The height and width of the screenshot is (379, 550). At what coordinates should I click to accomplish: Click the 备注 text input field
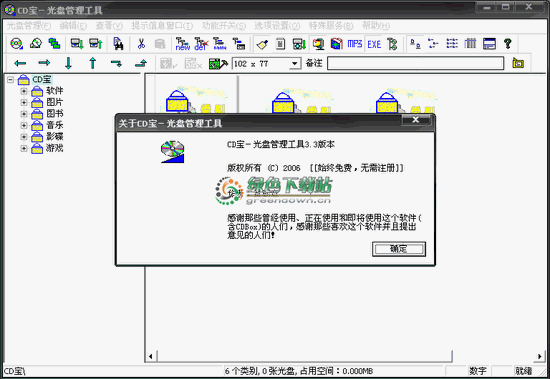point(416,64)
